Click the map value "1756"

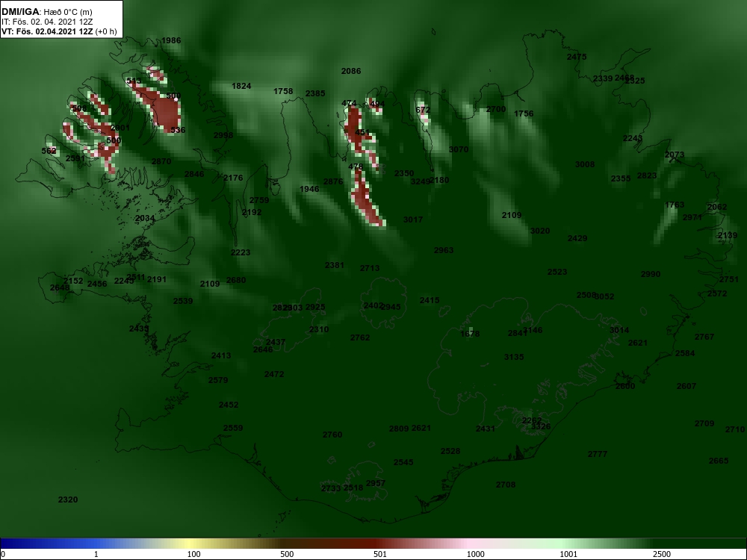click(x=524, y=113)
